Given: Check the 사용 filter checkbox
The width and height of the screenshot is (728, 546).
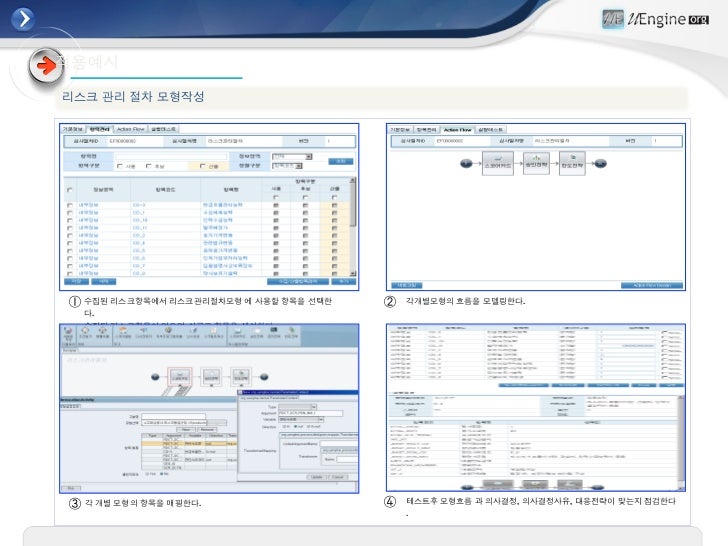Looking at the screenshot, I should click(x=120, y=166).
